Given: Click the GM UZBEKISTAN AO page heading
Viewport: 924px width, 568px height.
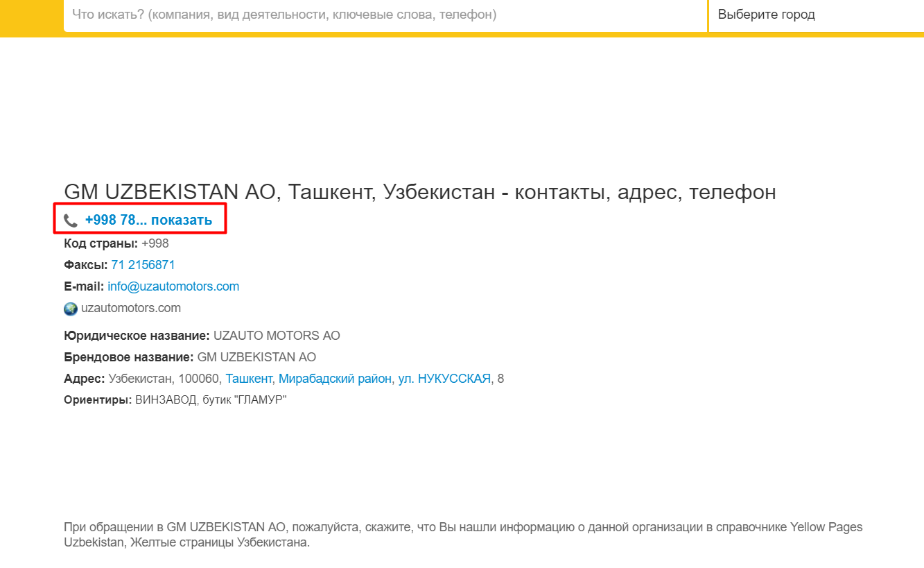Looking at the screenshot, I should [x=420, y=192].
